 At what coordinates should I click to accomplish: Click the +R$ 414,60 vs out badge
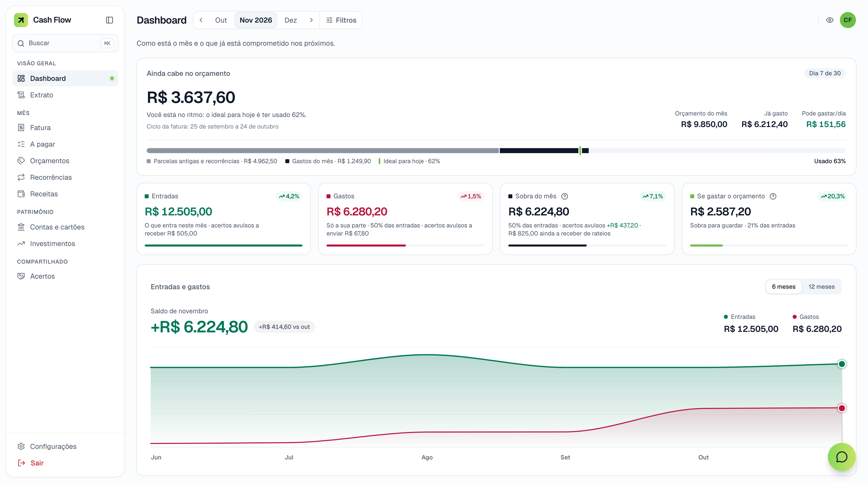coord(284,327)
